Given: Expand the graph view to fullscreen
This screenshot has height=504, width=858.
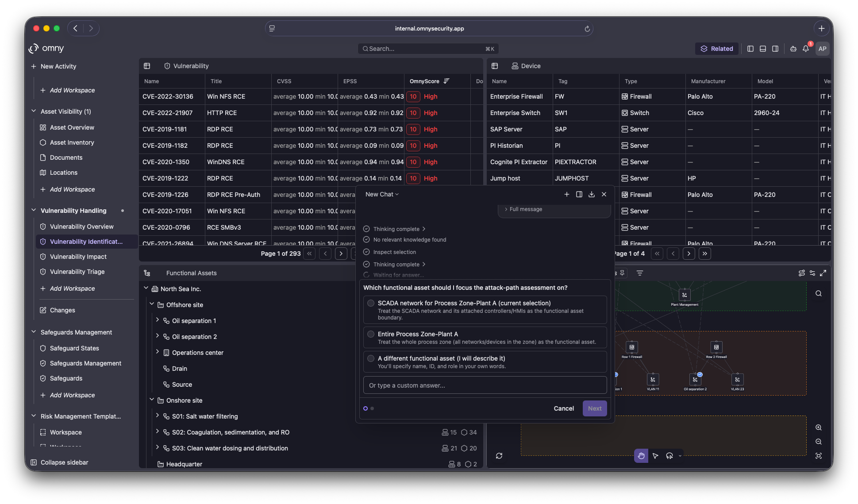Looking at the screenshot, I should pos(823,273).
